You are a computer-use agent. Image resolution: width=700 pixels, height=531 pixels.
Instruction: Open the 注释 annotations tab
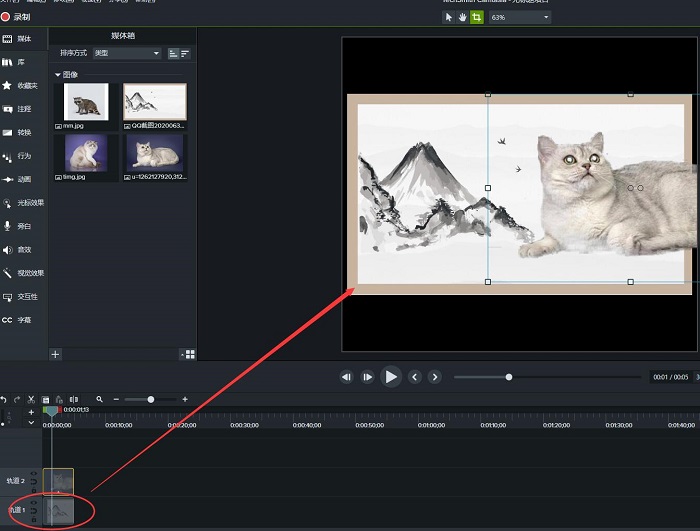[17, 109]
